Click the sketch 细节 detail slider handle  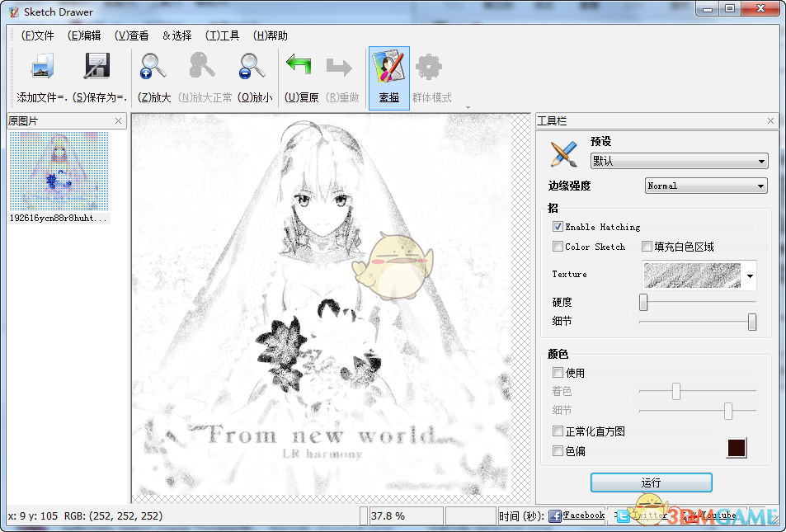click(752, 322)
